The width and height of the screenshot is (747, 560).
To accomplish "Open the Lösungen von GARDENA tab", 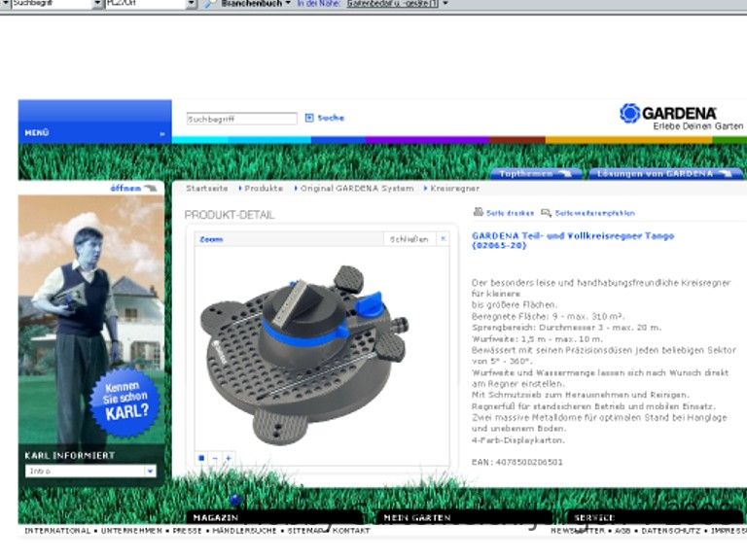I will pos(665,174).
